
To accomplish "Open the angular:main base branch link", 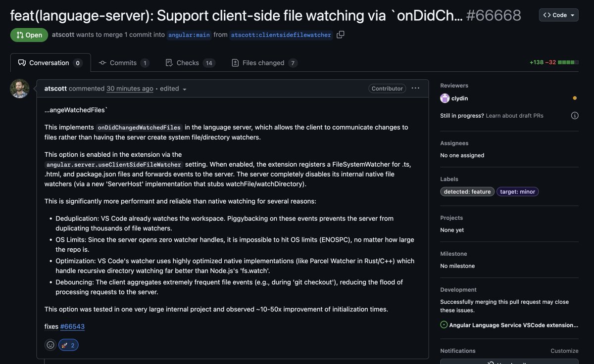I will [x=189, y=35].
